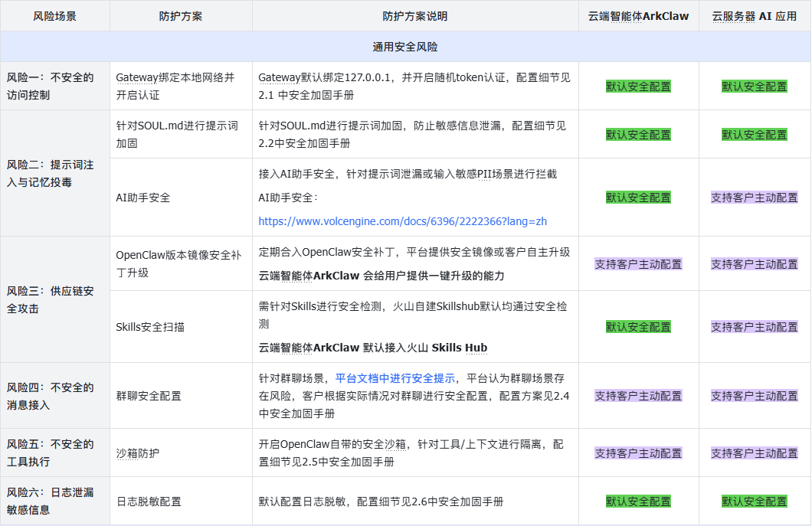Screen dimensions: 812x526
Task: Click 云服务器 支持客户主动配置 badge in OpenClaw补丁 row
Action: pos(755,264)
